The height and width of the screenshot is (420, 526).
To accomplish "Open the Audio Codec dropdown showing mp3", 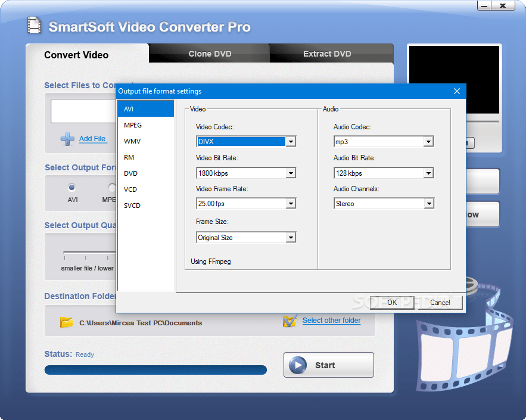I will 428,141.
